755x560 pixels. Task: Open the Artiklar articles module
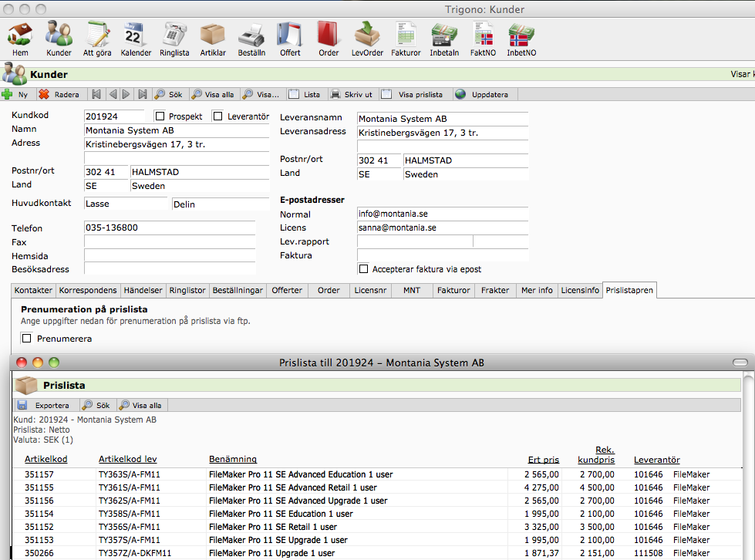pos(213,39)
